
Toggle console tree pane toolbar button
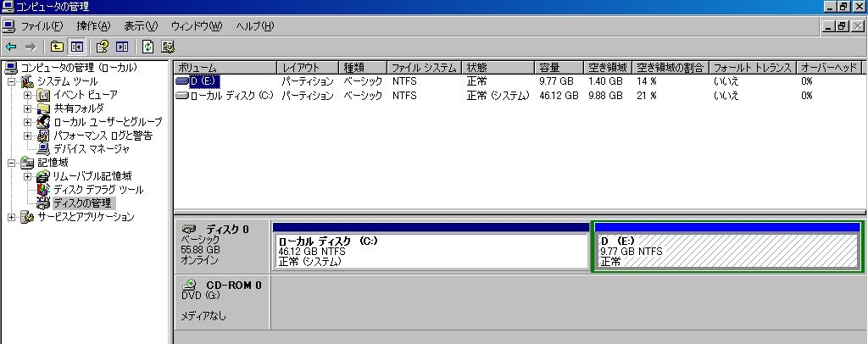(x=76, y=47)
